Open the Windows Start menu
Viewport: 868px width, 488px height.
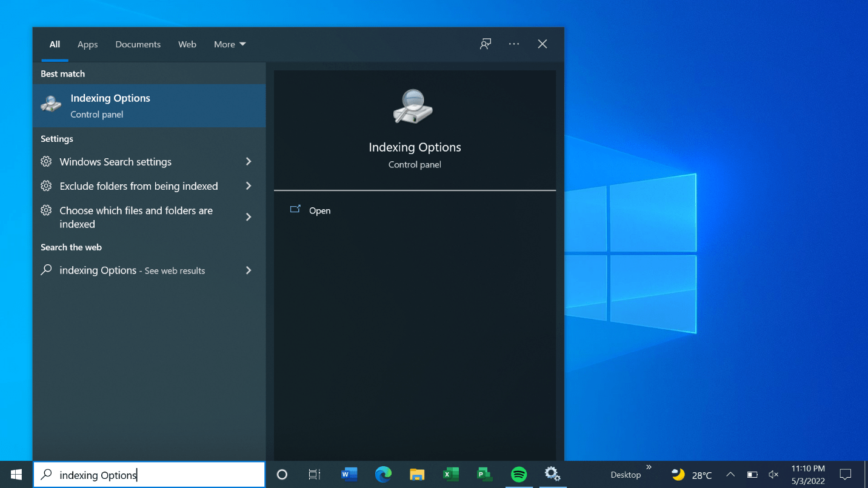coord(16,475)
